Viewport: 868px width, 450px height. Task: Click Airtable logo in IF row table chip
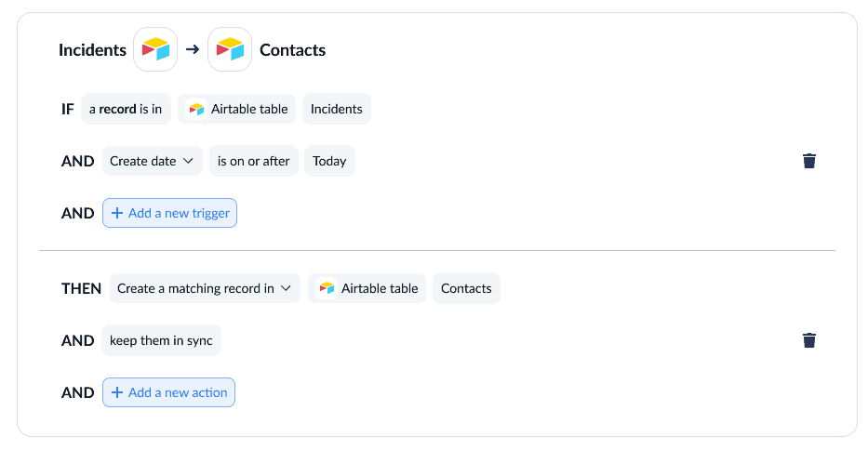point(196,109)
